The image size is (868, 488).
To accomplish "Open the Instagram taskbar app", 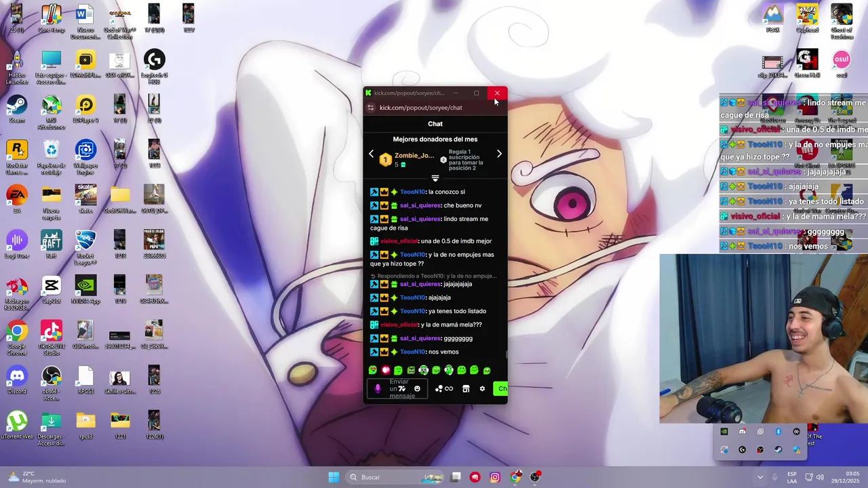I will 494,477.
